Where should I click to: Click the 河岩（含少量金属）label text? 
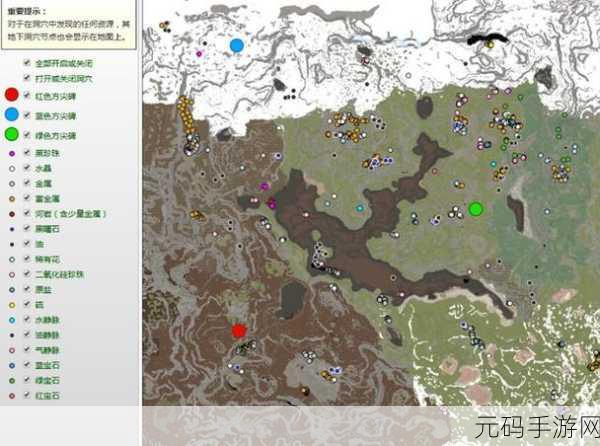pos(70,214)
